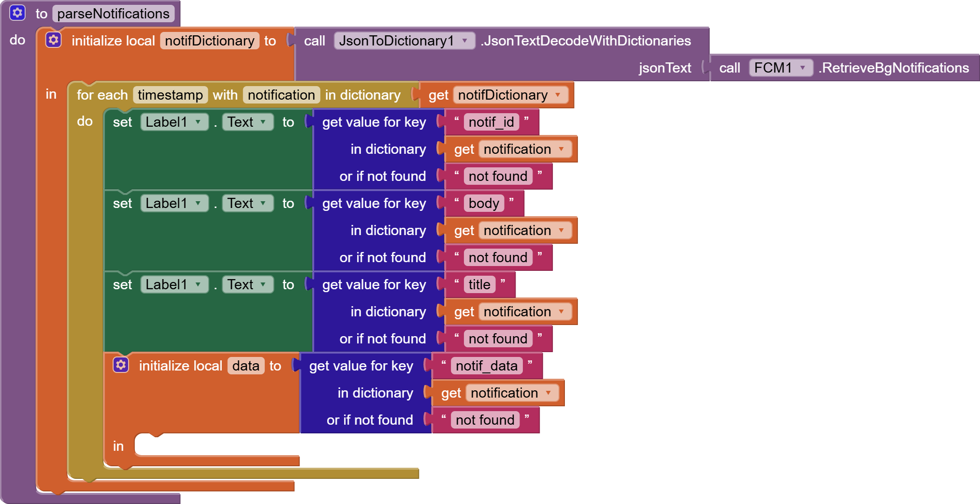This screenshot has width=980, height=504.
Task: Expand the FCM1 component dropdown
Action: click(x=802, y=68)
